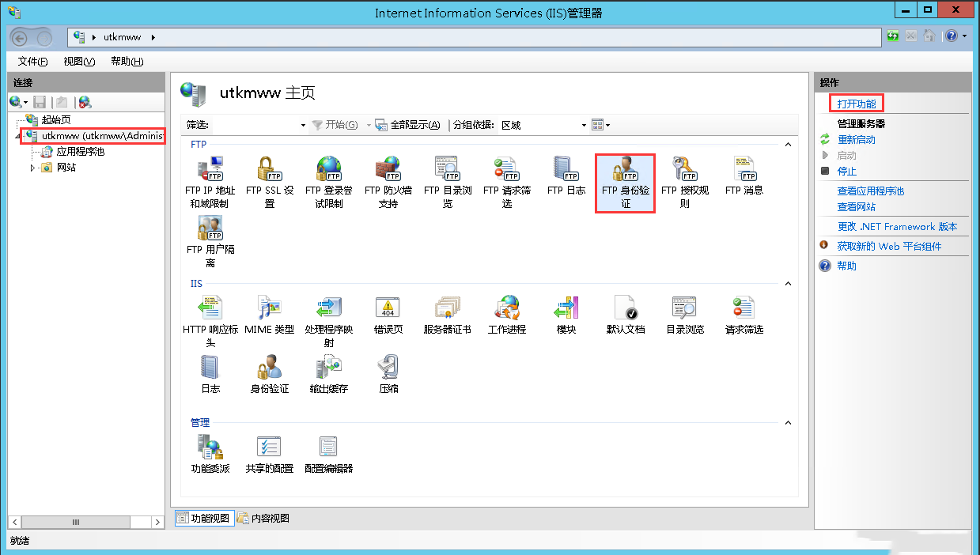Screen dimensions: 980x555
Task: Switch to 内容视图 tab
Action: point(263,519)
